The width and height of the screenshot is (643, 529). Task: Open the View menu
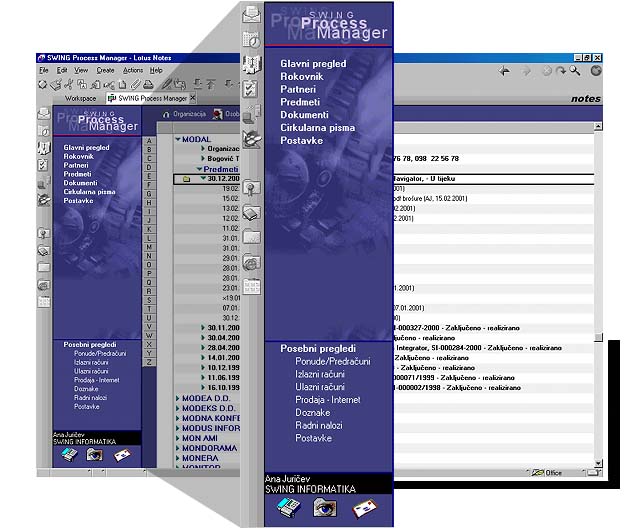tap(81, 71)
